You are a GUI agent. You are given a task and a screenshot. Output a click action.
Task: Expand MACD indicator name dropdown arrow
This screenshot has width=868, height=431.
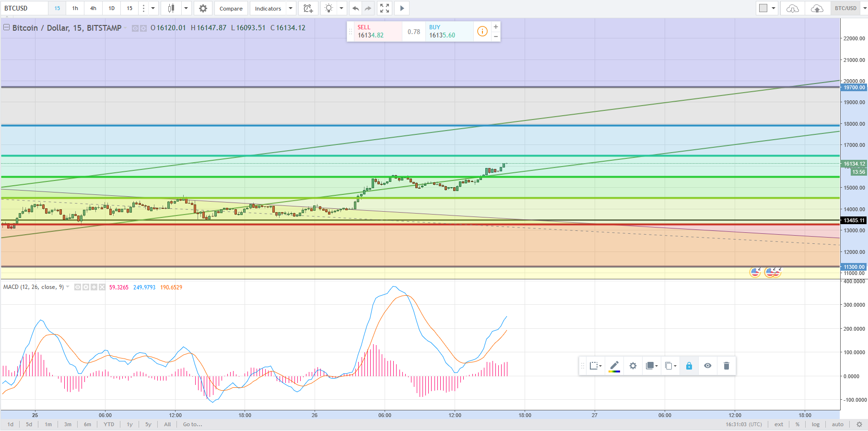pyautogui.click(x=68, y=287)
